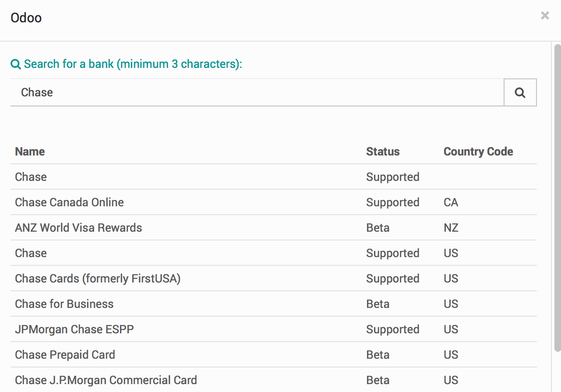The width and height of the screenshot is (561, 392).
Task: Click the US code for Chase Prepaid Card
Action: pyautogui.click(x=451, y=355)
